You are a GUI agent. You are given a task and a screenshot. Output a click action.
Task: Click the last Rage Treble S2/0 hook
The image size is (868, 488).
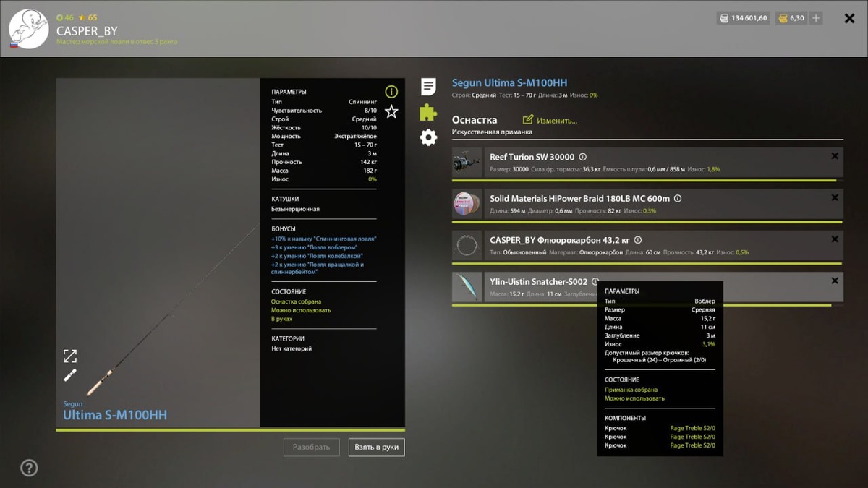(692, 445)
